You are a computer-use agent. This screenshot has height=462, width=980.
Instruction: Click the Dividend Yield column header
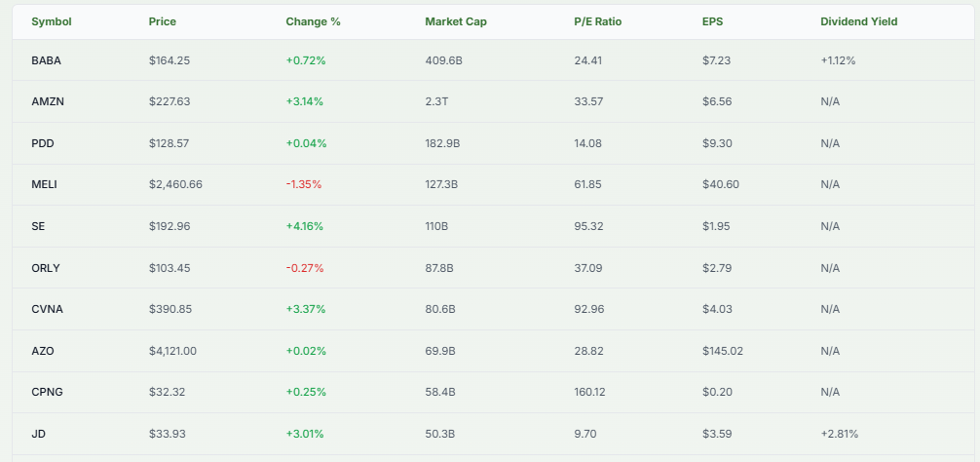859,21
